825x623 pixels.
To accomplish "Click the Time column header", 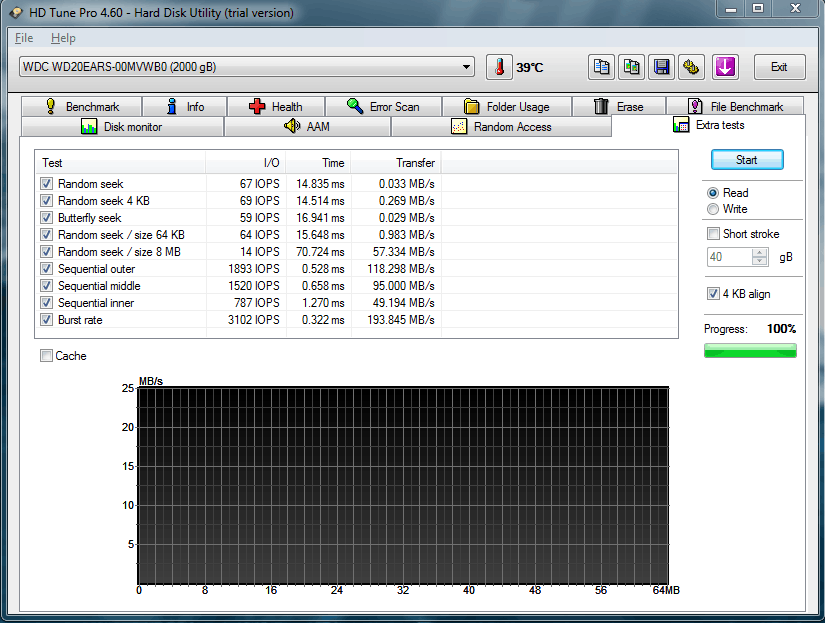I will pos(318,163).
